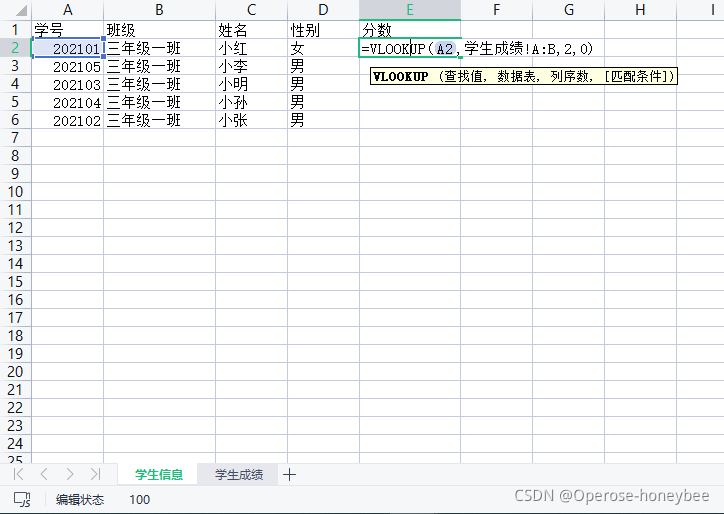Select column D header

point(323,10)
